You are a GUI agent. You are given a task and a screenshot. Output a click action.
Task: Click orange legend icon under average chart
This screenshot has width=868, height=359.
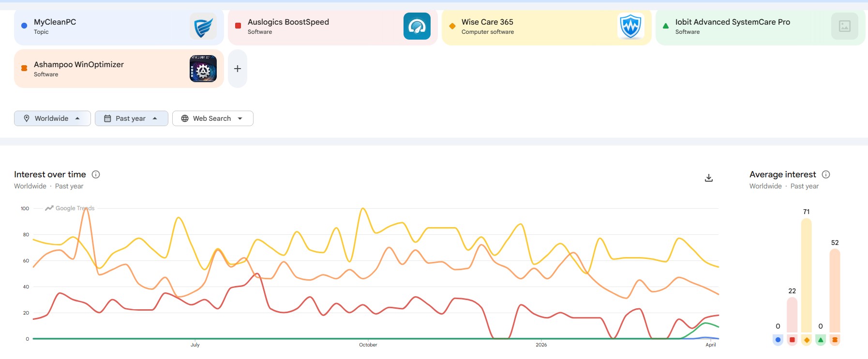[x=835, y=340]
